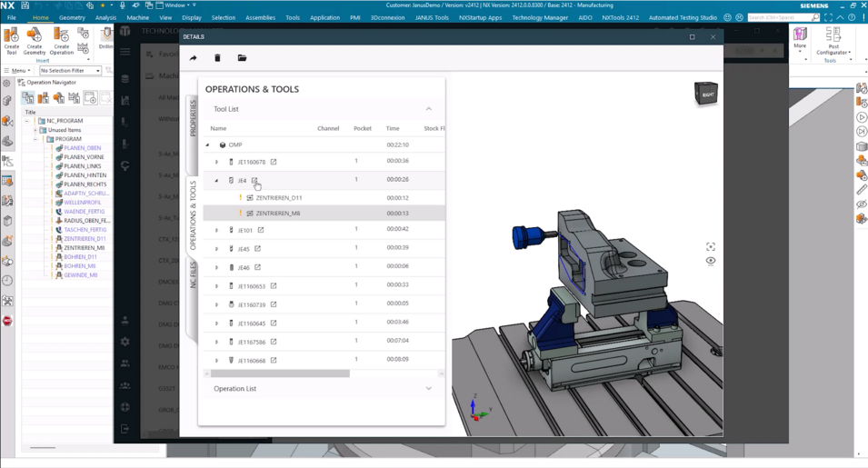Screen dimensions: 868x468
Task: Open external link icon next to JE1160653
Action: pyautogui.click(x=274, y=286)
